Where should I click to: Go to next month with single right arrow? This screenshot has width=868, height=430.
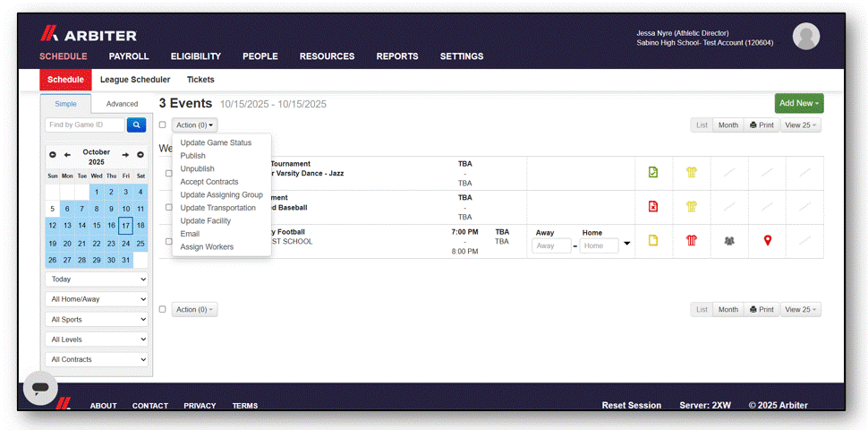click(125, 155)
